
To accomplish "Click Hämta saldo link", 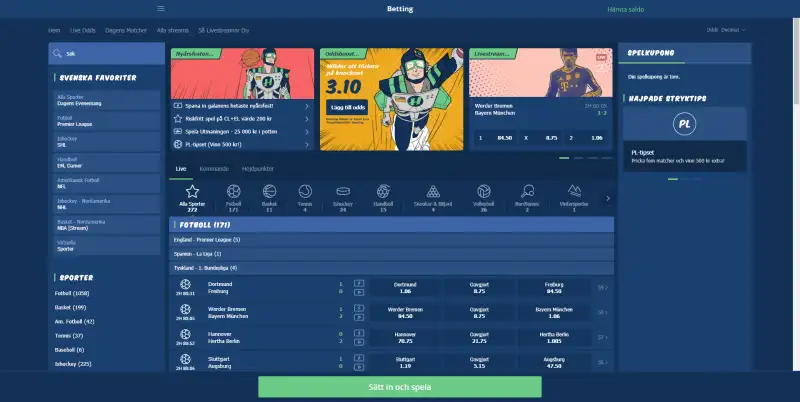I will point(626,9).
